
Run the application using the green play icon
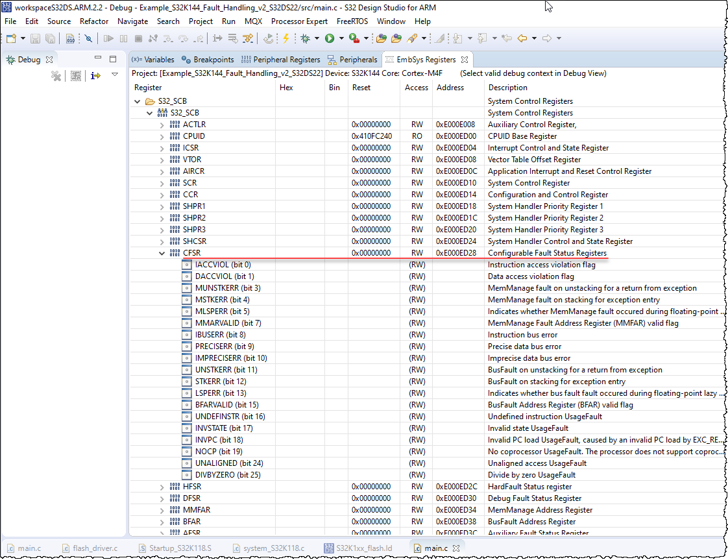coord(330,38)
